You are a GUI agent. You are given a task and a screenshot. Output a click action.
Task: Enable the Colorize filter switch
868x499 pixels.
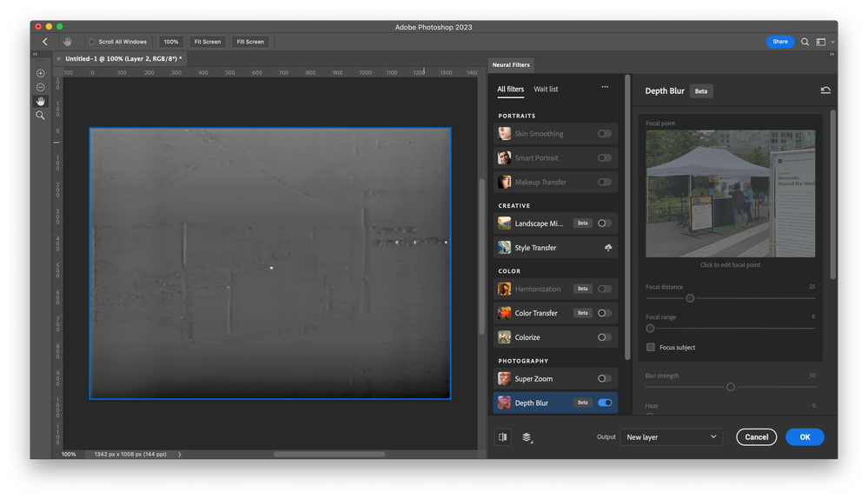pyautogui.click(x=605, y=337)
